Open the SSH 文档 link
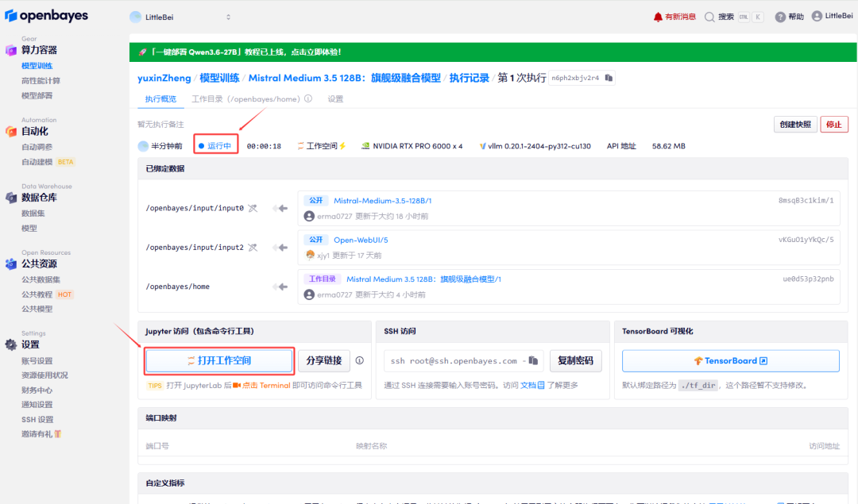 click(x=531, y=386)
